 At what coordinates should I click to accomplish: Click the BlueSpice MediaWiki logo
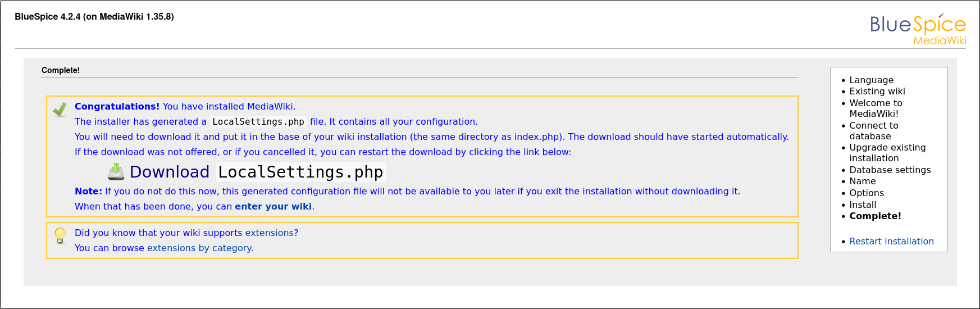pos(918,29)
